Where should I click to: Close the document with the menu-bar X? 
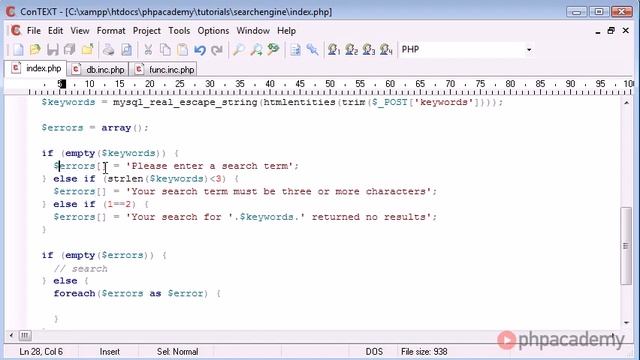(x=626, y=31)
